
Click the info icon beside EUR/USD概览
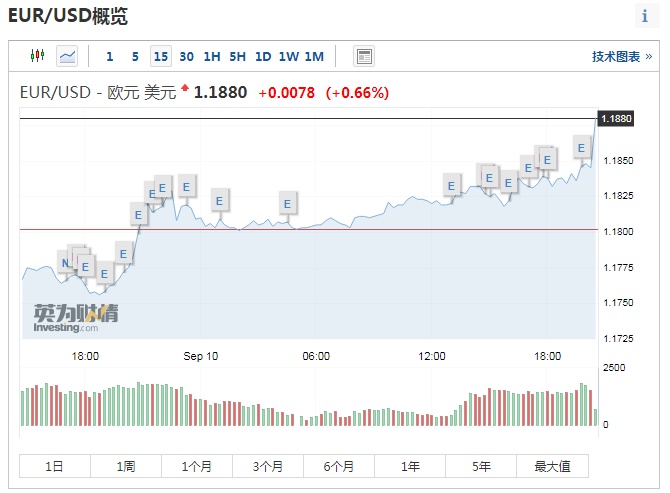pos(644,16)
